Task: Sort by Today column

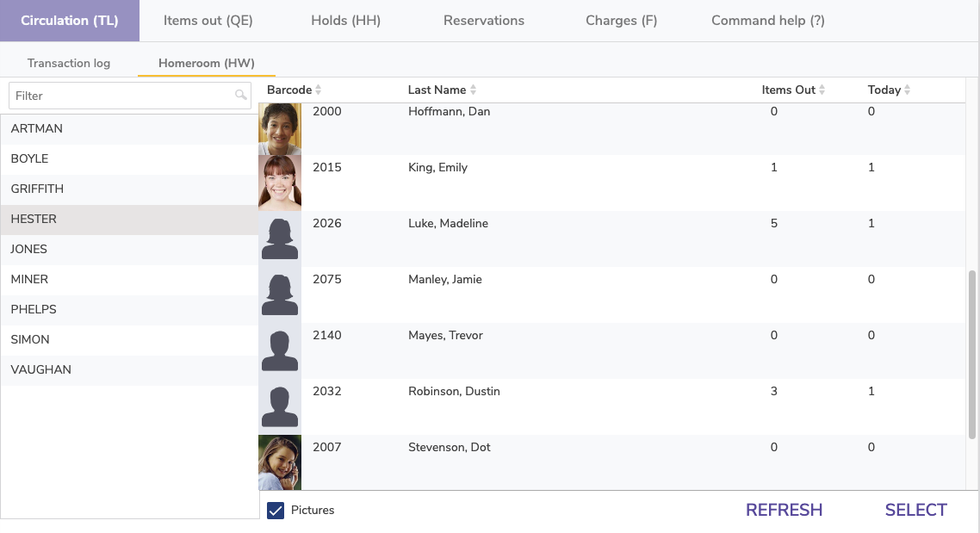Action: tap(889, 90)
